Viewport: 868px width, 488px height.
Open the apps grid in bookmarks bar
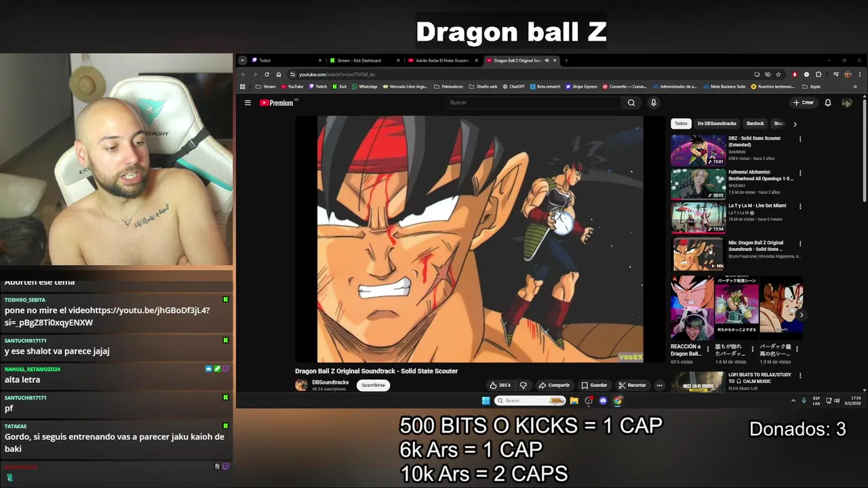tap(243, 87)
